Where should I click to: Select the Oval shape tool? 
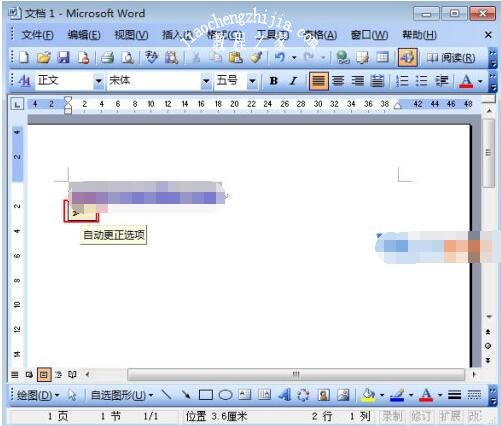(x=225, y=395)
